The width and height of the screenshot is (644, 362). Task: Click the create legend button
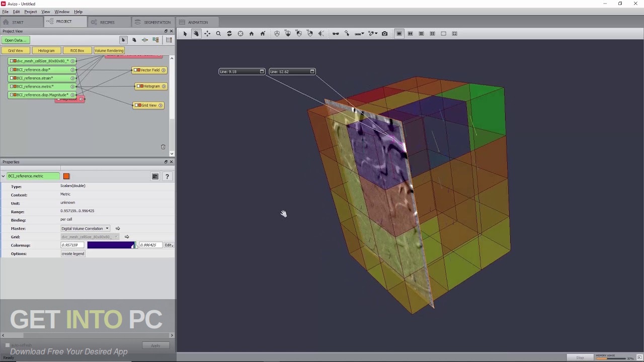[x=73, y=254]
